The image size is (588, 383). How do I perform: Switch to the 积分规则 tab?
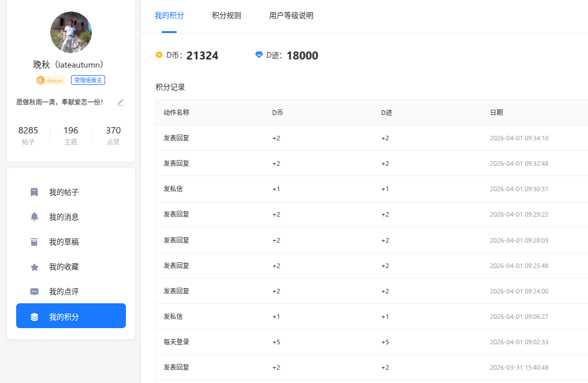226,16
